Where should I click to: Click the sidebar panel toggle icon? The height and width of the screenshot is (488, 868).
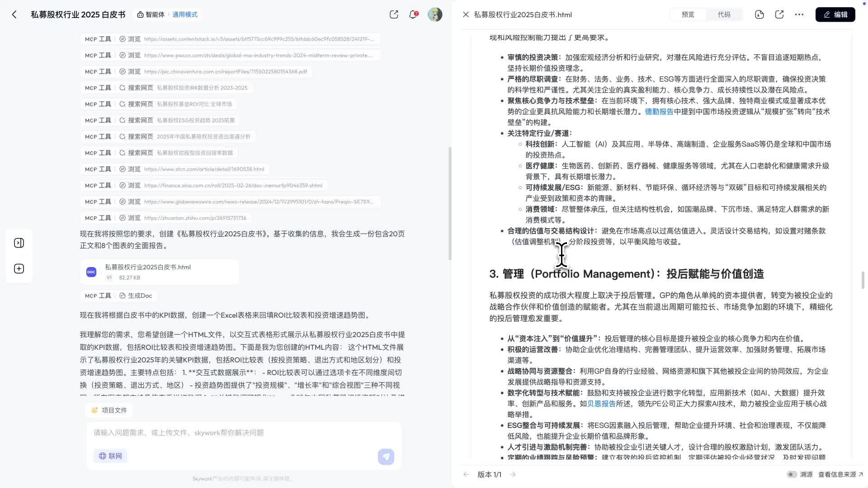pyautogui.click(x=19, y=243)
